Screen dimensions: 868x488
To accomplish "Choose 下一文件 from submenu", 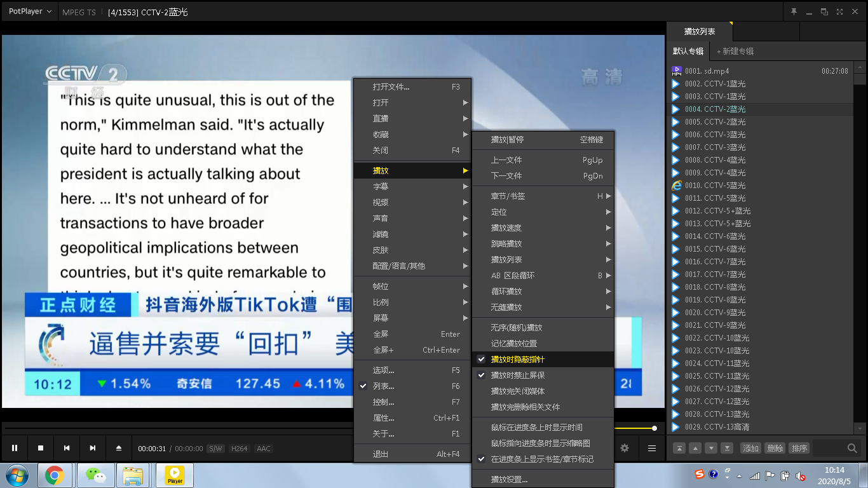I will coord(543,176).
